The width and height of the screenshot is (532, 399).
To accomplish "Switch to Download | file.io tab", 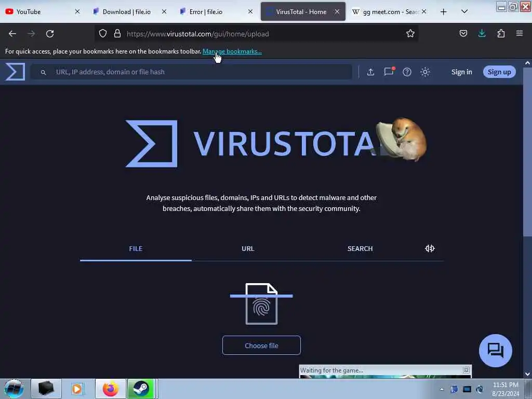I will pyautogui.click(x=129, y=11).
